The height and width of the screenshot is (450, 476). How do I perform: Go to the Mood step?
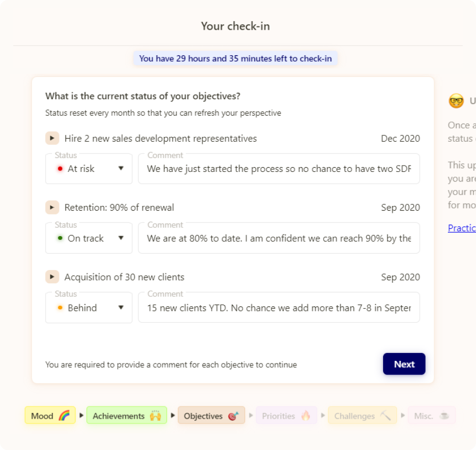click(50, 416)
